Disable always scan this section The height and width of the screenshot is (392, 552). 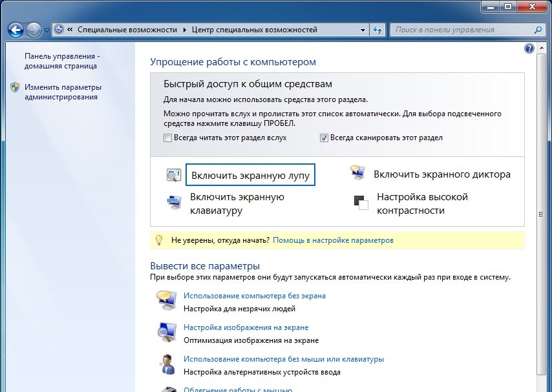coord(323,138)
